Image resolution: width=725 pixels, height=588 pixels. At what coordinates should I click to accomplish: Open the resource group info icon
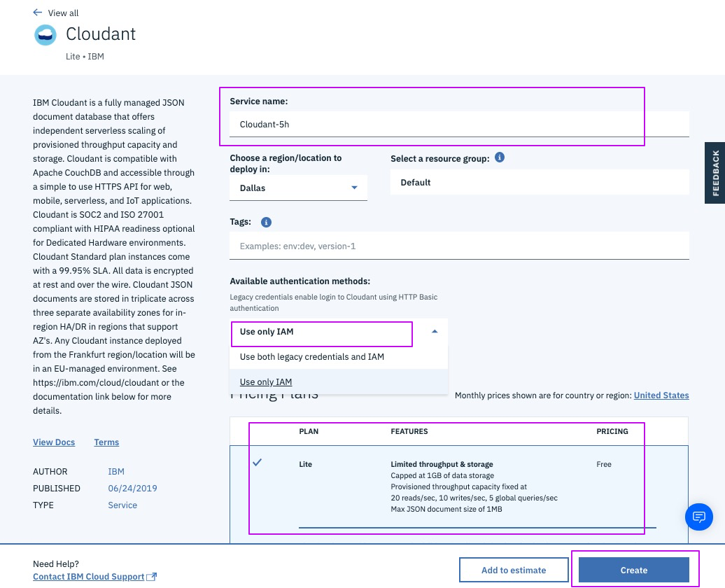[x=500, y=157]
